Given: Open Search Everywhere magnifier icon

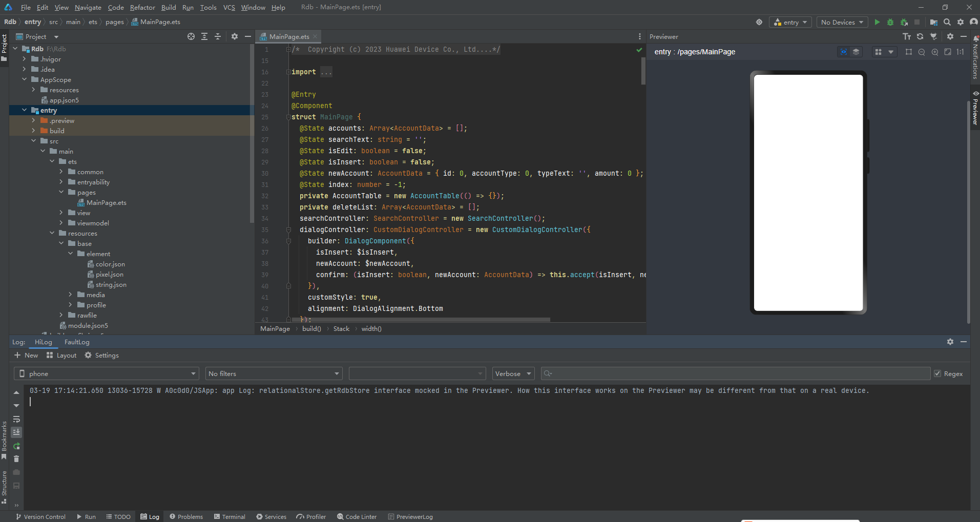Looking at the screenshot, I should pyautogui.click(x=947, y=22).
